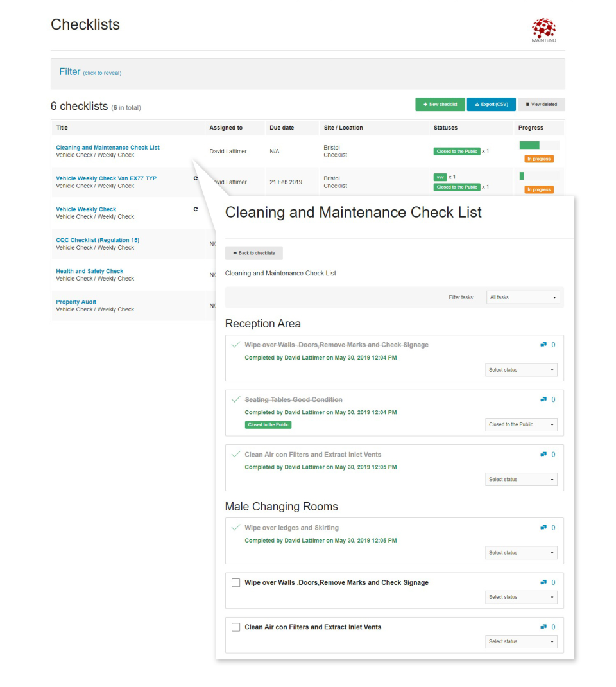Open the Filter tasks All tasks dropdown
616x687 pixels.
523,297
